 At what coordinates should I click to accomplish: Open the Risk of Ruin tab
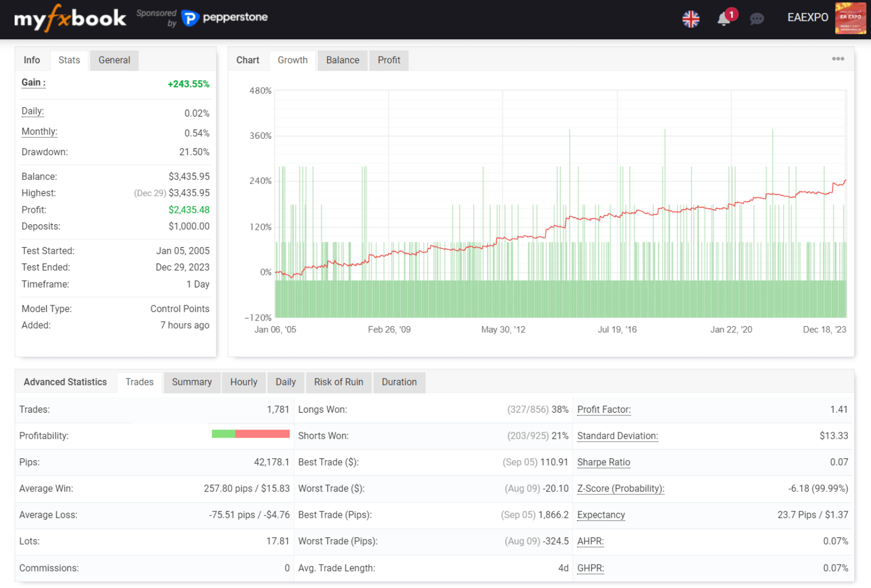pos(338,382)
